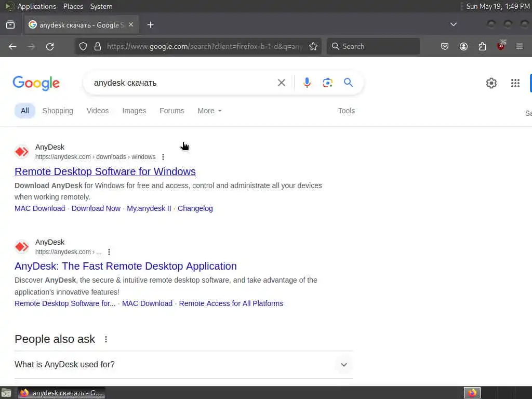Open the uBlock extension icon with badge
Screen dimensions: 532x399
[x=501, y=46]
